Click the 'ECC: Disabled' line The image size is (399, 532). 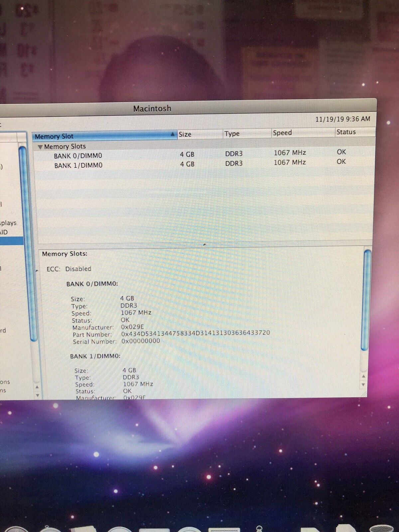[x=69, y=269]
